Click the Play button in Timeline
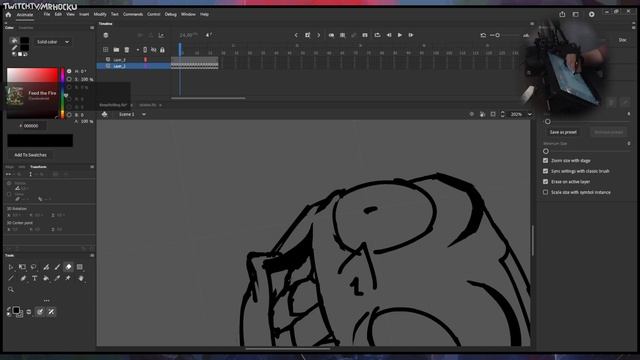Screen dimensions: 640x360 pos(400,36)
